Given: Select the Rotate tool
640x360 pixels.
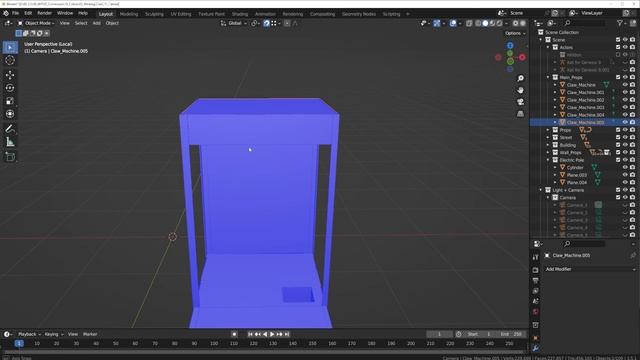Looking at the screenshot, I should (x=10, y=88).
